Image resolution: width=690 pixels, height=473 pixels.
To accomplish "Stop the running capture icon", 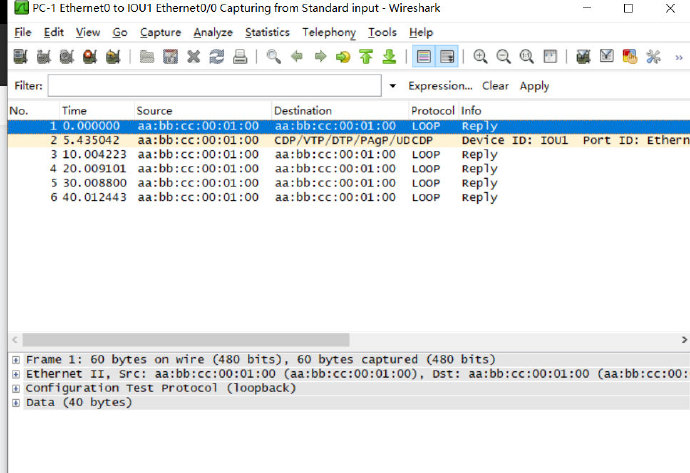I will [x=90, y=57].
